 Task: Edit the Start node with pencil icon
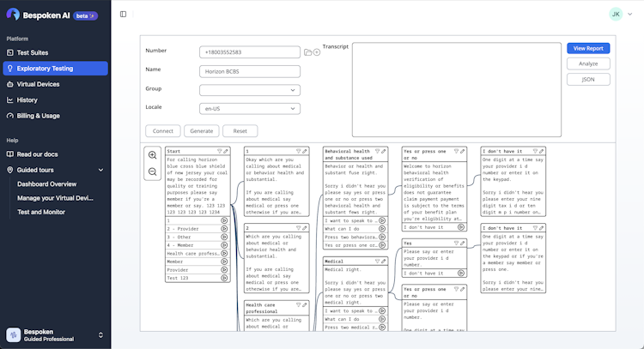(x=226, y=151)
